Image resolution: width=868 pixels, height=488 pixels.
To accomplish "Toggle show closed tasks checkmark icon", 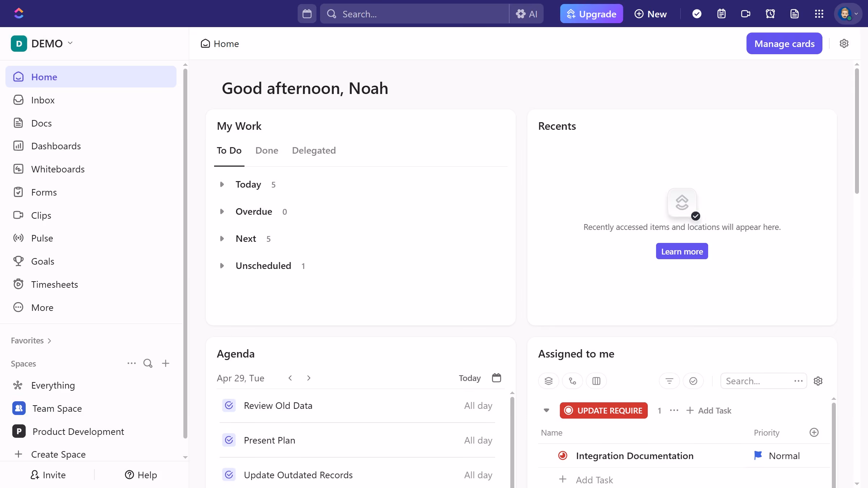I will click(693, 381).
